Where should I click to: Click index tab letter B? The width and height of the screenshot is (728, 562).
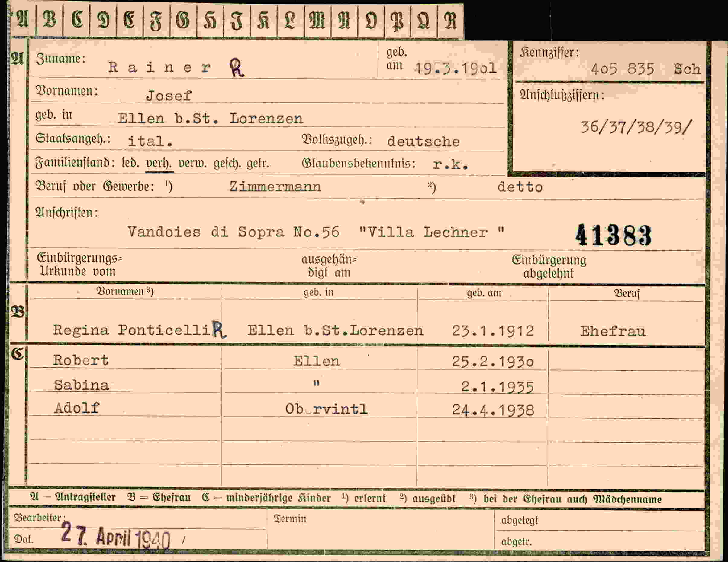[50, 19]
